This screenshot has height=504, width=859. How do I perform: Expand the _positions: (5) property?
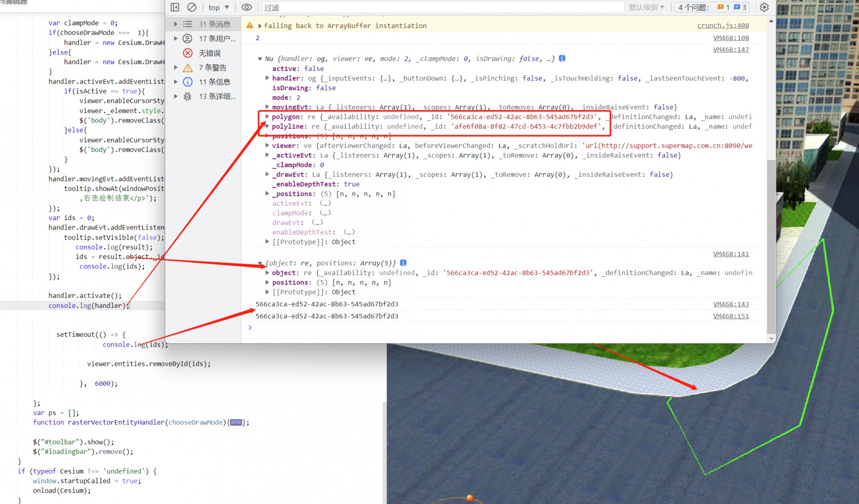click(267, 193)
